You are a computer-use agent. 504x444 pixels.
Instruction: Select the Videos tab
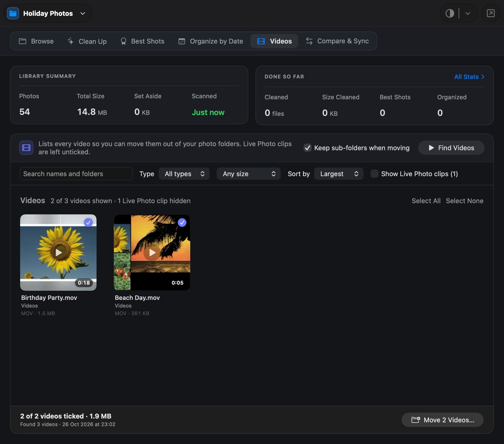(274, 41)
